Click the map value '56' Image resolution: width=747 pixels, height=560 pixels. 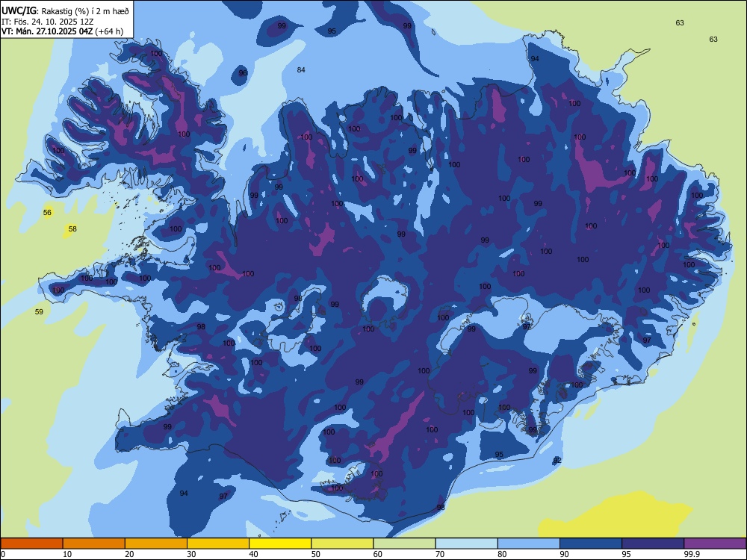pos(47,212)
